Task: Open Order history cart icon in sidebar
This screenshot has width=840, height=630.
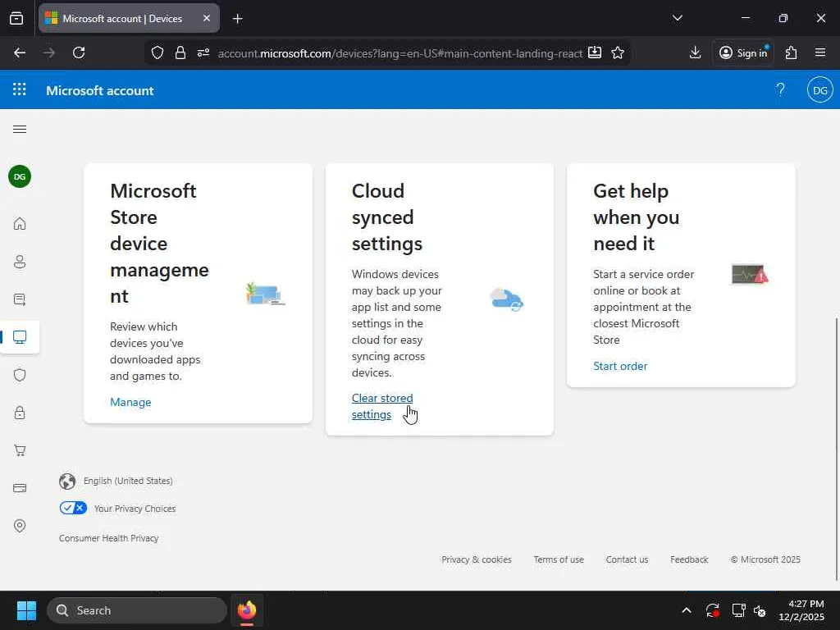Action: tap(20, 450)
